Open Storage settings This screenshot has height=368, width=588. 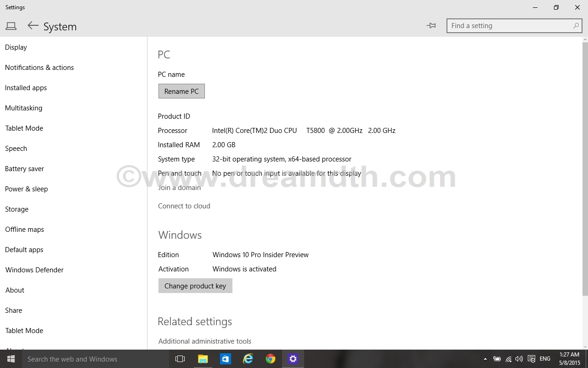pos(17,209)
